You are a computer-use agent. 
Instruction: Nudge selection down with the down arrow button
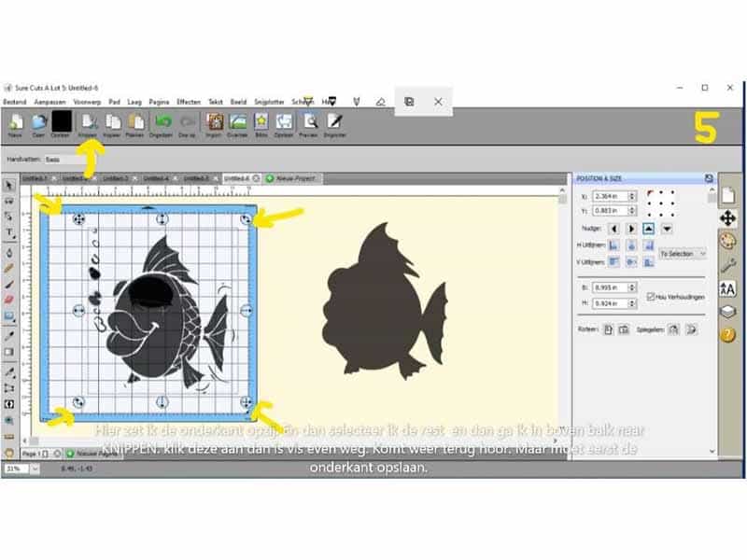pyautogui.click(x=667, y=229)
